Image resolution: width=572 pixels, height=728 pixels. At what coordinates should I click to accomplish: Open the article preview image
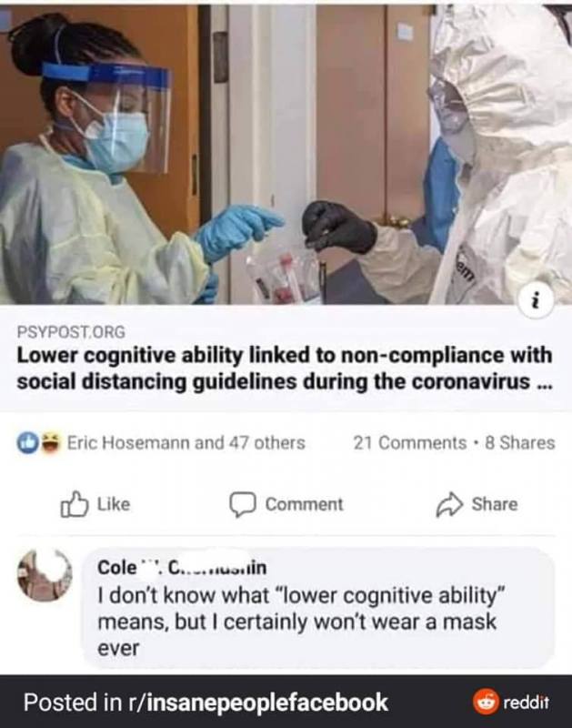(x=286, y=155)
